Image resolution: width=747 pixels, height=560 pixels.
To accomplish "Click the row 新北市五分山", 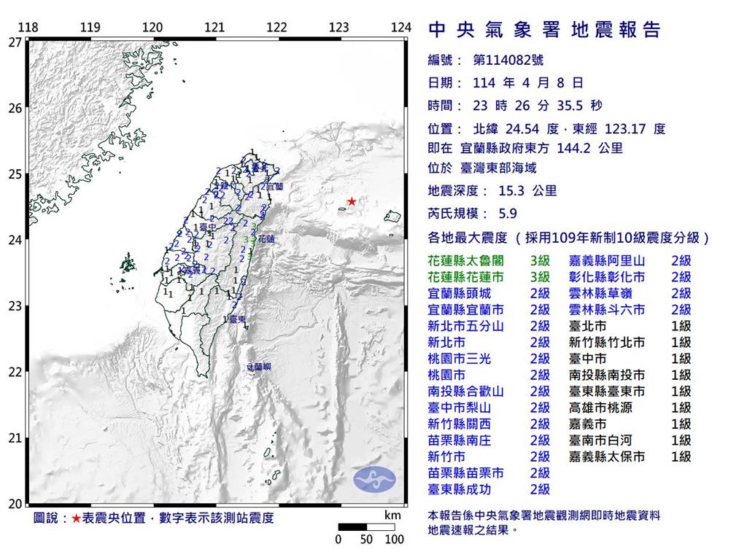I will pyautogui.click(x=489, y=326).
